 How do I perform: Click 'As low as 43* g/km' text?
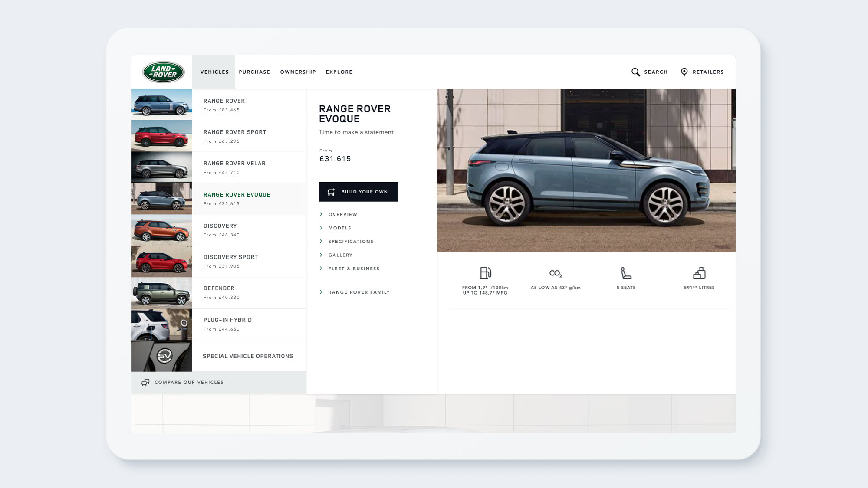tap(556, 288)
